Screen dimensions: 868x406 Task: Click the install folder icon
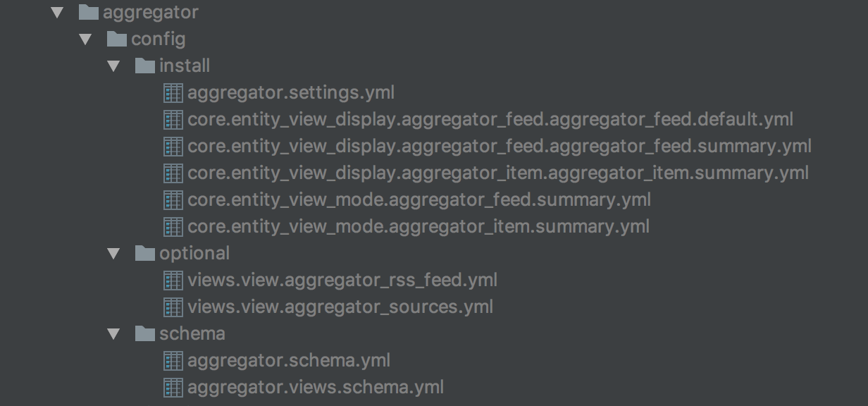click(144, 66)
